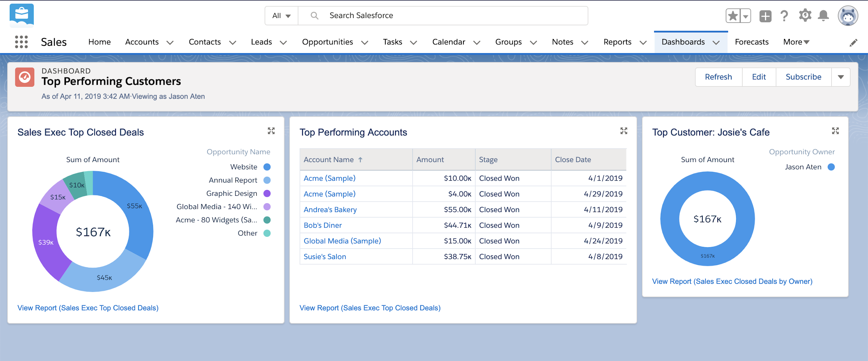Open the Andrea's Bakery account link
Screen dimensions: 868x361
[x=330, y=209]
